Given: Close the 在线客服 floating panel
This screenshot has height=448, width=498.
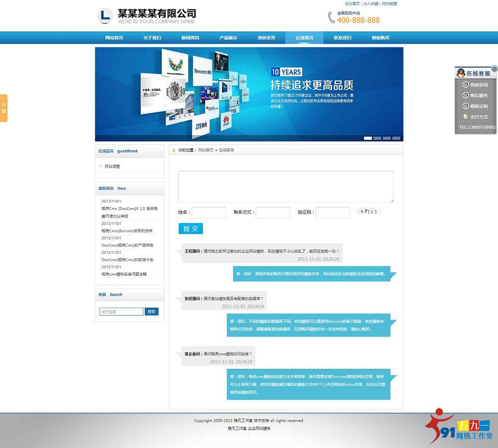Looking at the screenshot, I should coord(494,68).
